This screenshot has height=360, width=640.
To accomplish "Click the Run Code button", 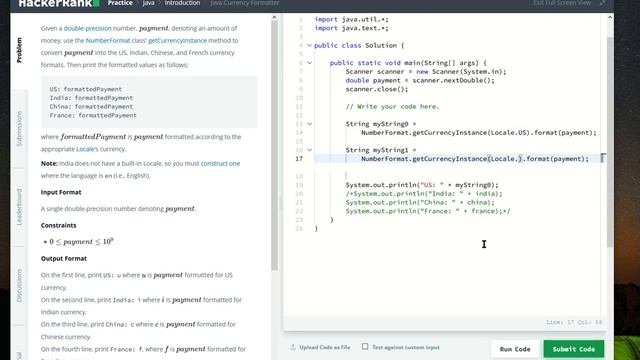I will 515,349.
